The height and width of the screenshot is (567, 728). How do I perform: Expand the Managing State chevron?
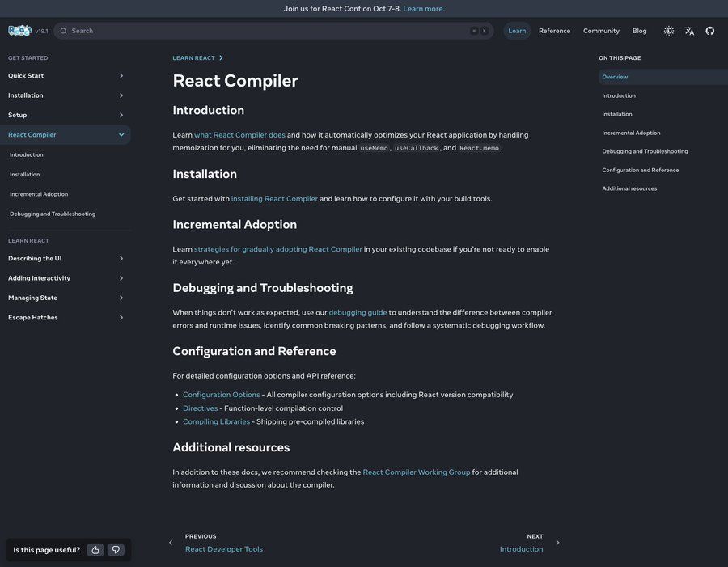tap(121, 298)
